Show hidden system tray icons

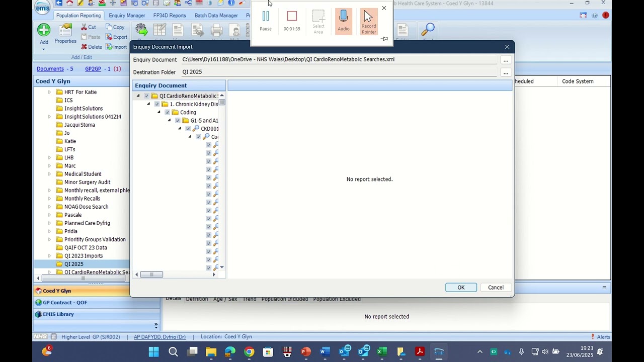click(480, 352)
